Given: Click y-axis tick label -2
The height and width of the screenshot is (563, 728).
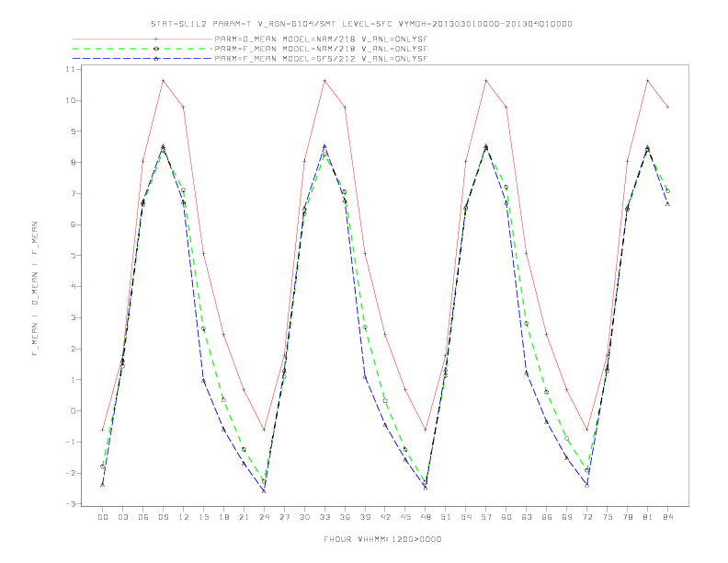Looking at the screenshot, I should coord(70,473).
